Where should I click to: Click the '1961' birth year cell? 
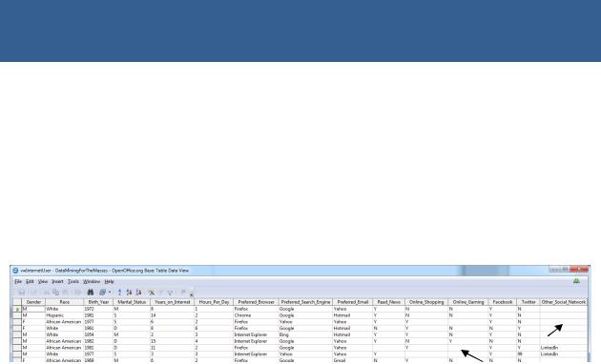[98, 328]
